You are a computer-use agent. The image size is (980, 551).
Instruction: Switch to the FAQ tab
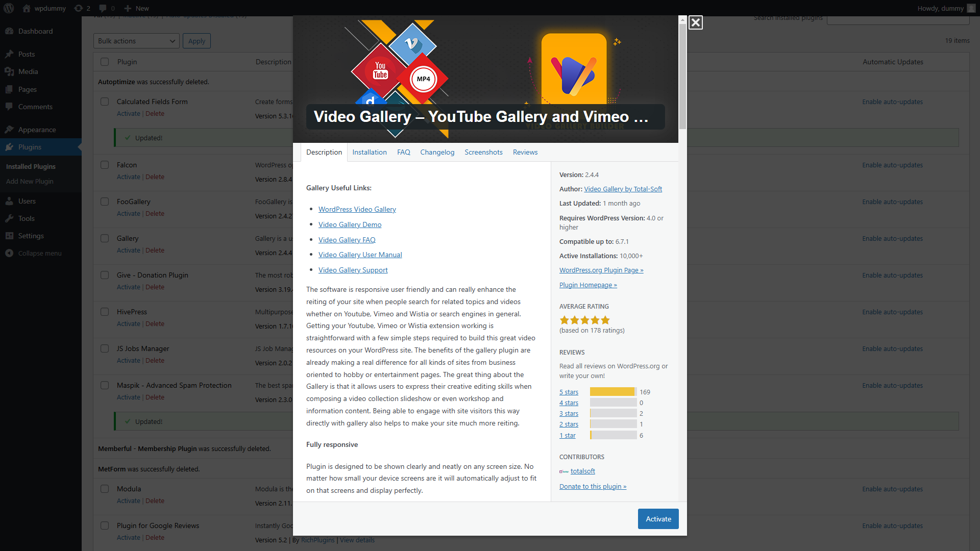click(404, 152)
